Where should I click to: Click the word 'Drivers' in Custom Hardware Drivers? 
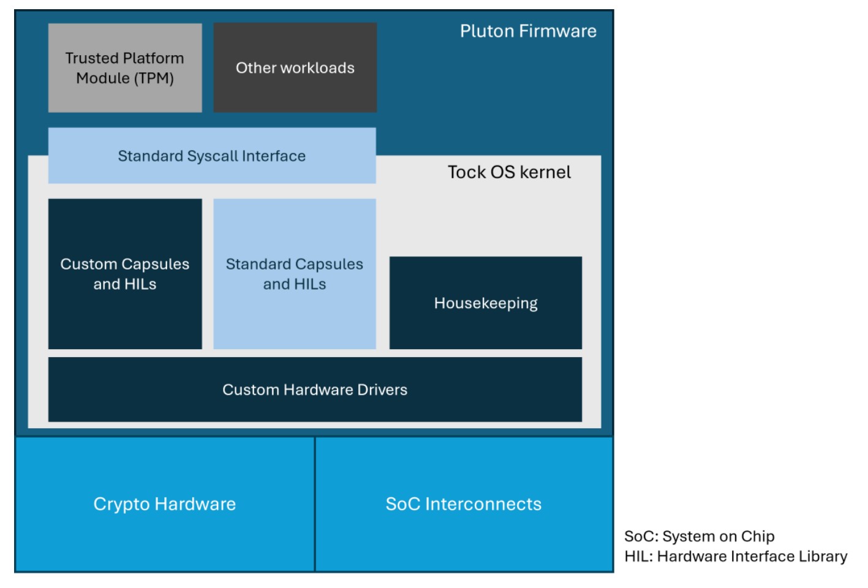(x=381, y=390)
